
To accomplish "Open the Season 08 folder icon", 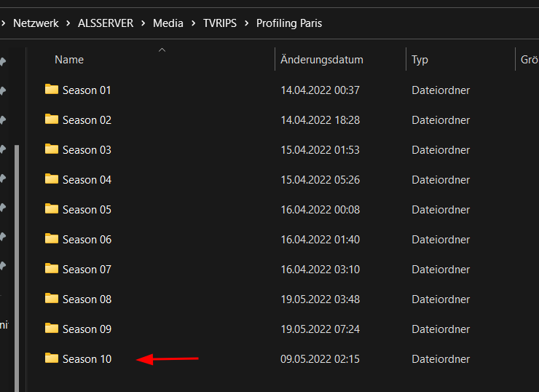I will (52, 299).
